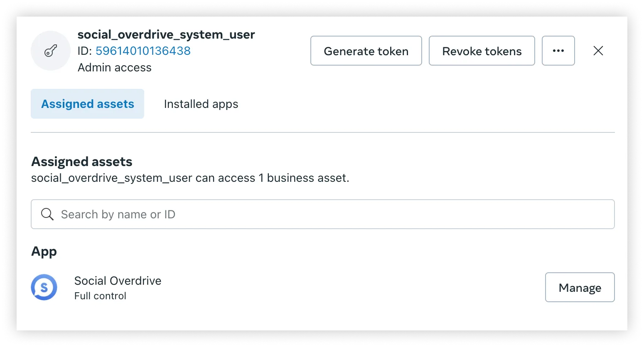Click the social_overdrive_system_user title
This screenshot has width=644, height=347.
coord(166,34)
